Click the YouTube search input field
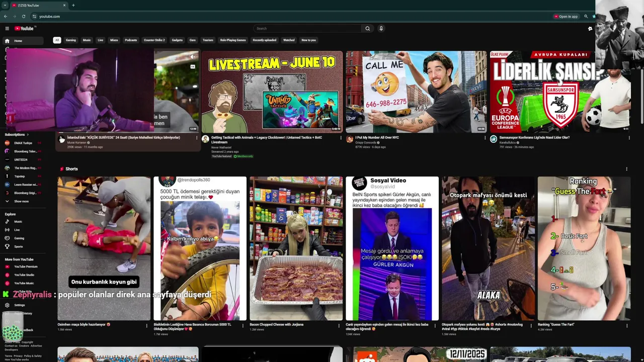 [x=307, y=28]
